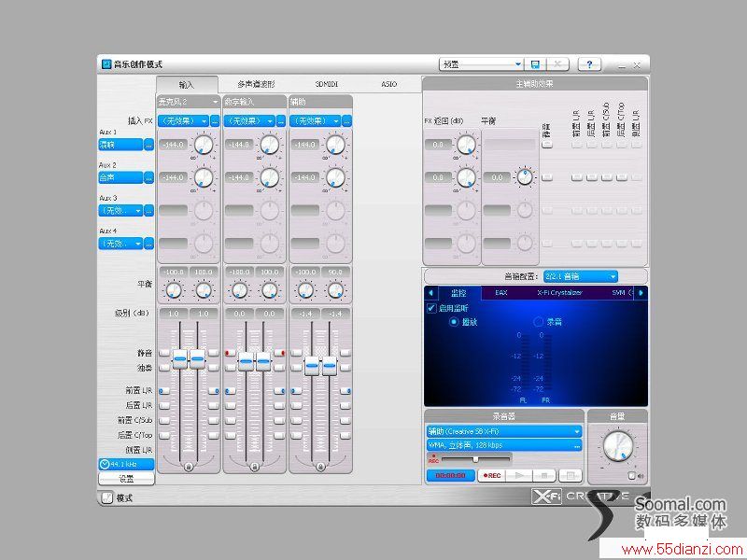Viewport: 747px width, 560px height.
Task: Toggle left 后置 L/R routing on 数字输入
Action: tap(230, 406)
